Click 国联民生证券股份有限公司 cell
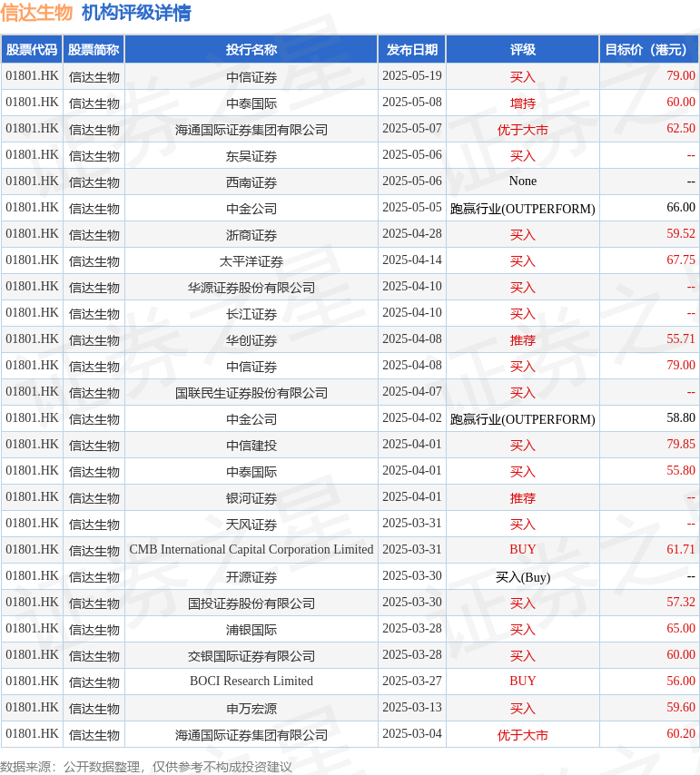 pos(251,392)
